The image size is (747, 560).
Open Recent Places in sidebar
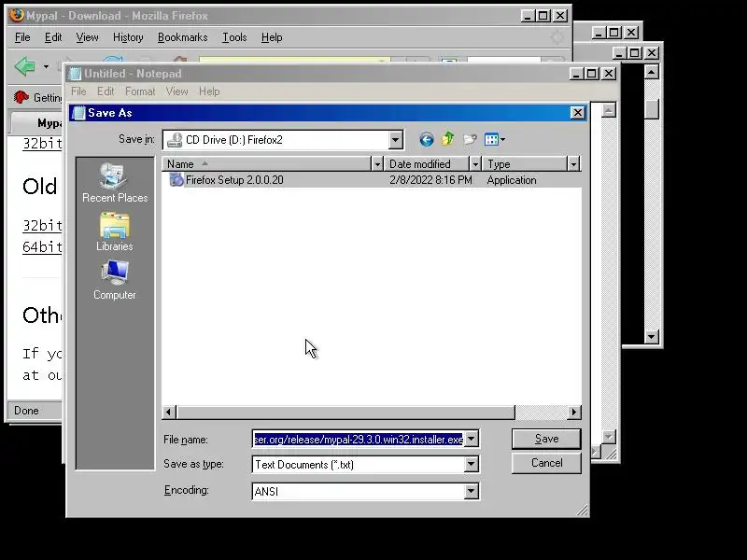(114, 183)
